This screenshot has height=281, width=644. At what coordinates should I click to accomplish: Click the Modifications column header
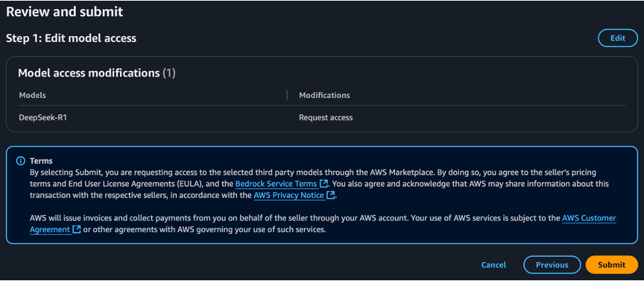[x=324, y=95]
